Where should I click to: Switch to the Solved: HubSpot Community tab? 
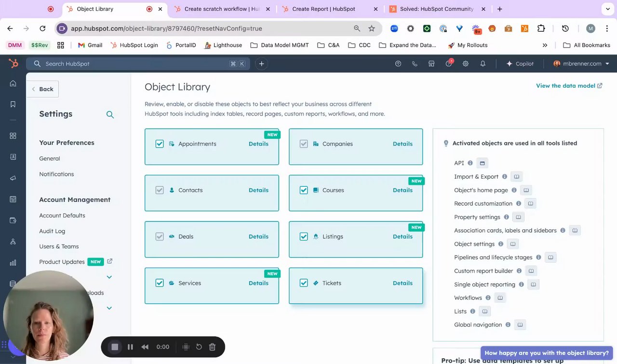tap(439, 9)
